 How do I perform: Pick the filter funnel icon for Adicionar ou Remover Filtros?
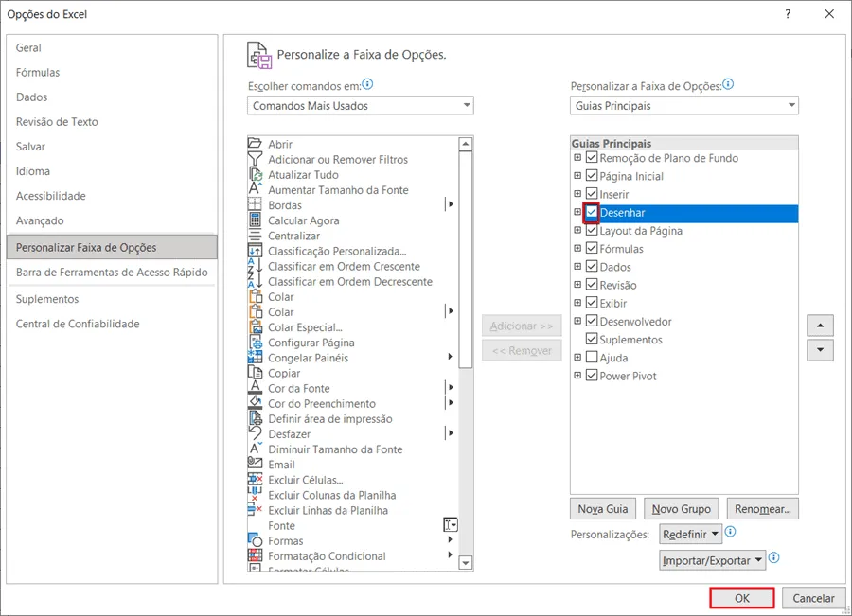pos(255,159)
